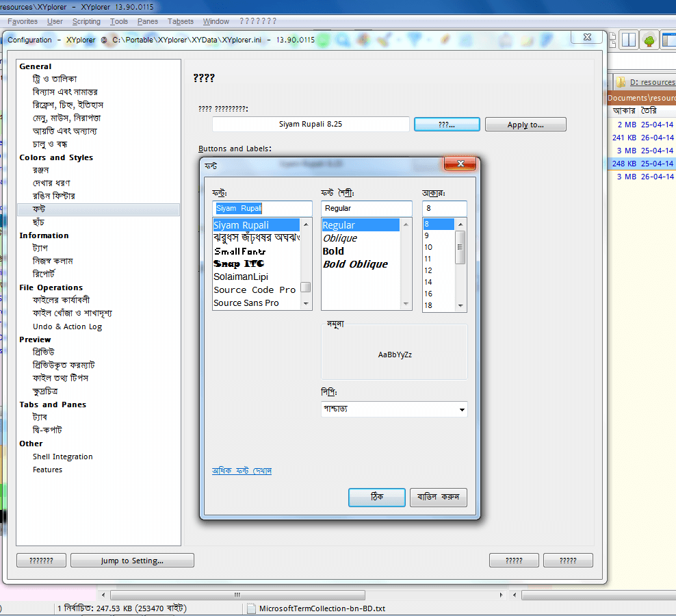Open the Scripting menu

86,21
